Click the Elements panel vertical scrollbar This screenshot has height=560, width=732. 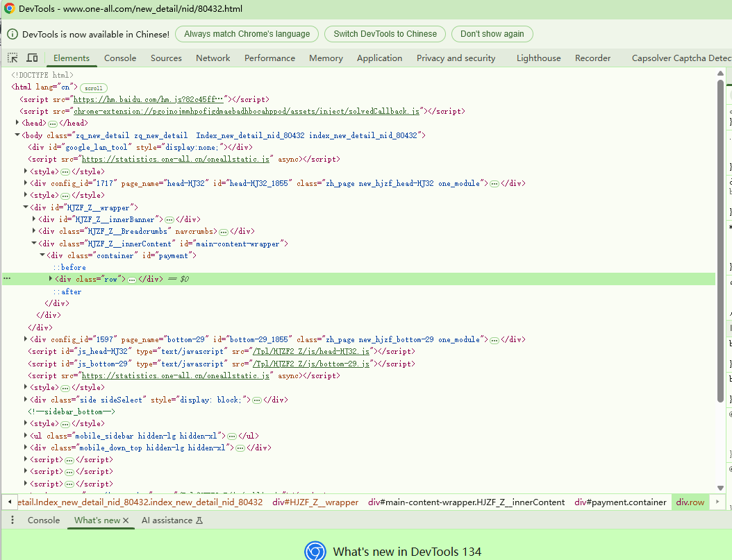click(x=720, y=243)
